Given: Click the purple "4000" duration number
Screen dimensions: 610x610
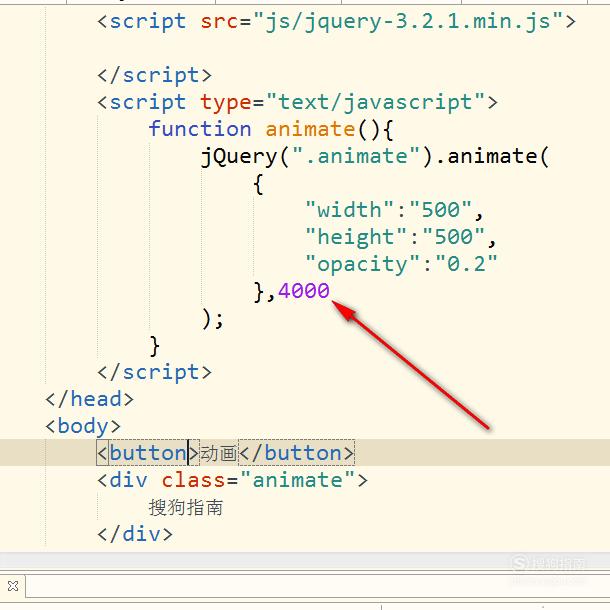Looking at the screenshot, I should tap(304, 291).
